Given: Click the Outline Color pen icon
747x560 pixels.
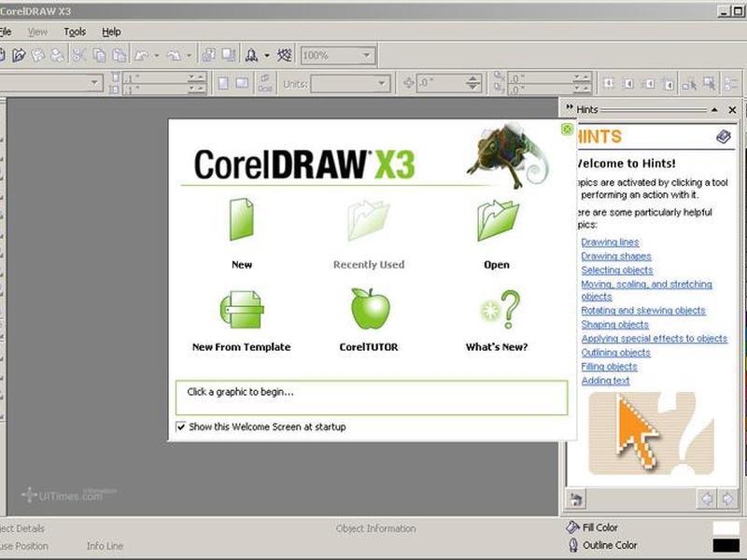Looking at the screenshot, I should coord(573,545).
